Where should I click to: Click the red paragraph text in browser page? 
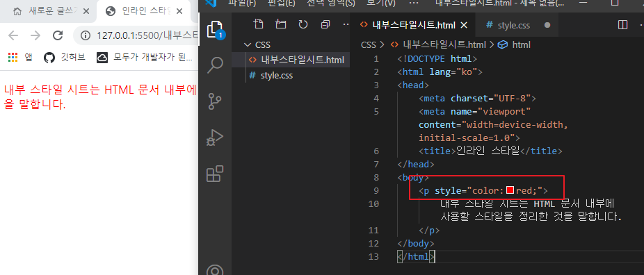(101, 97)
